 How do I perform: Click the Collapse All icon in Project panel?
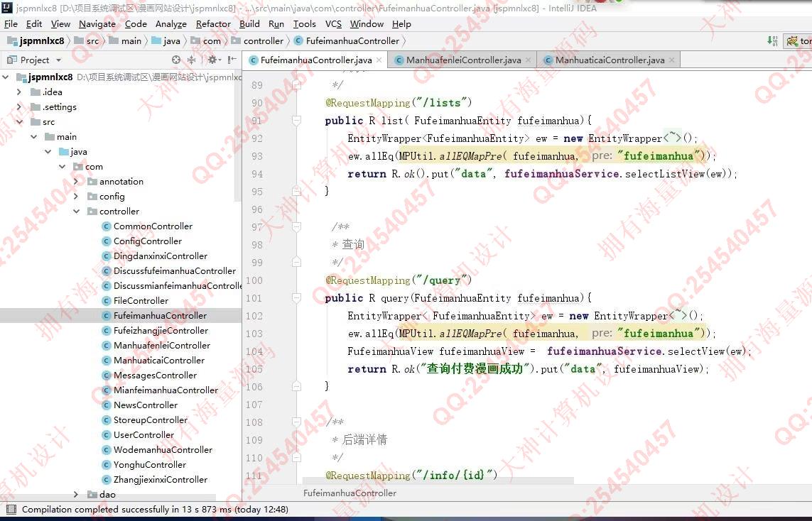click(192, 60)
